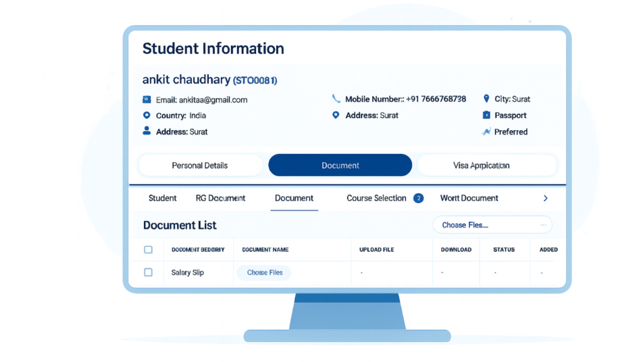Screen dimensions: 644x362
Task: Toggle the select-all checkbox in table header
Action: click(148, 250)
